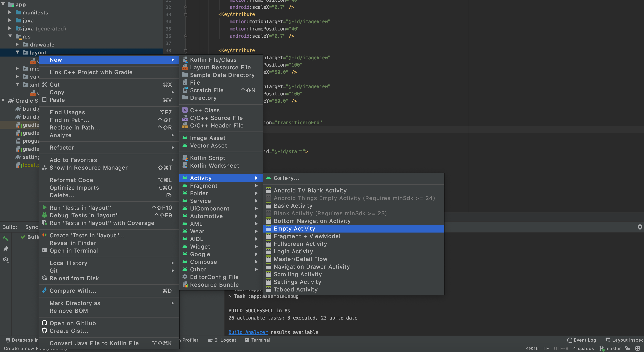Image resolution: width=644 pixels, height=352 pixels.
Task: Click the smiley feedback icon in status bar
Action: (x=638, y=348)
